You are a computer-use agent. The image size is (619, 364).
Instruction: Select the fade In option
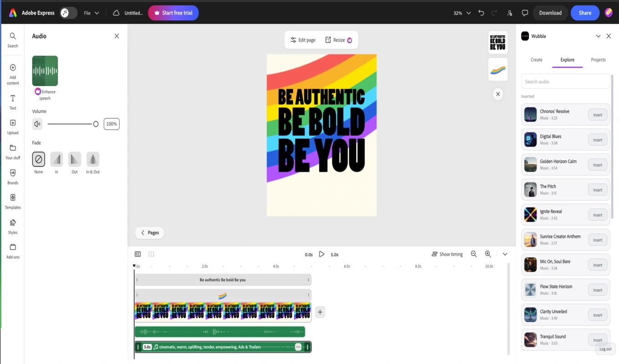[56, 159]
